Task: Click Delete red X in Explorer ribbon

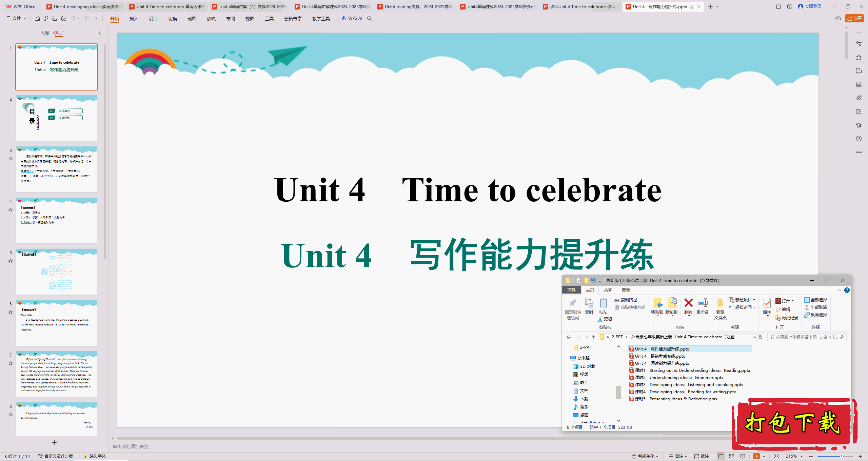Action: pos(688,306)
